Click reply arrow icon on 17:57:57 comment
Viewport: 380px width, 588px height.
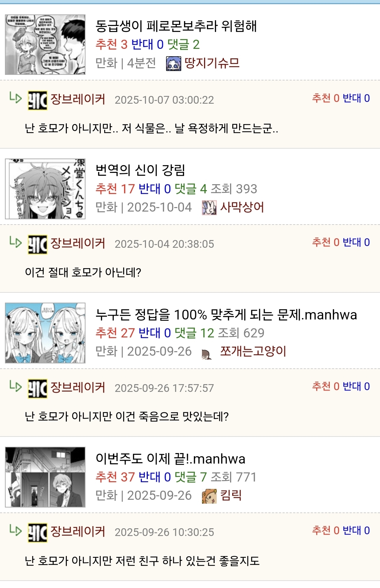click(15, 386)
